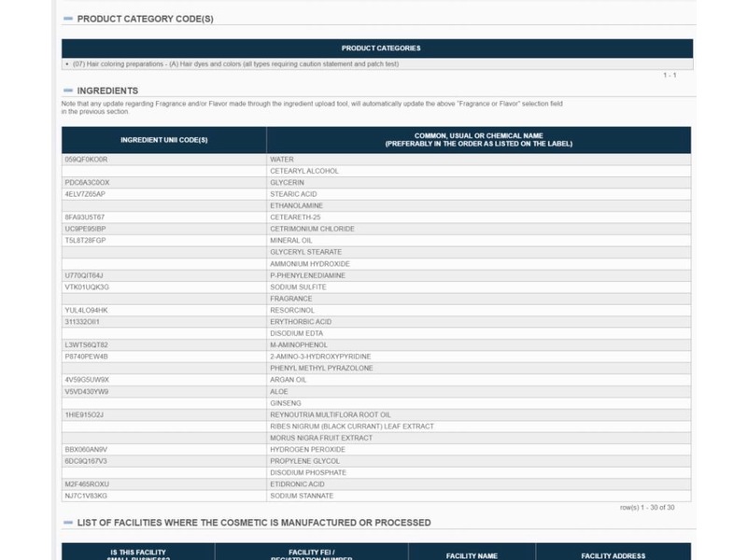Click PHENYL METHYL PYRAZOLONE ingredient

coord(321,368)
